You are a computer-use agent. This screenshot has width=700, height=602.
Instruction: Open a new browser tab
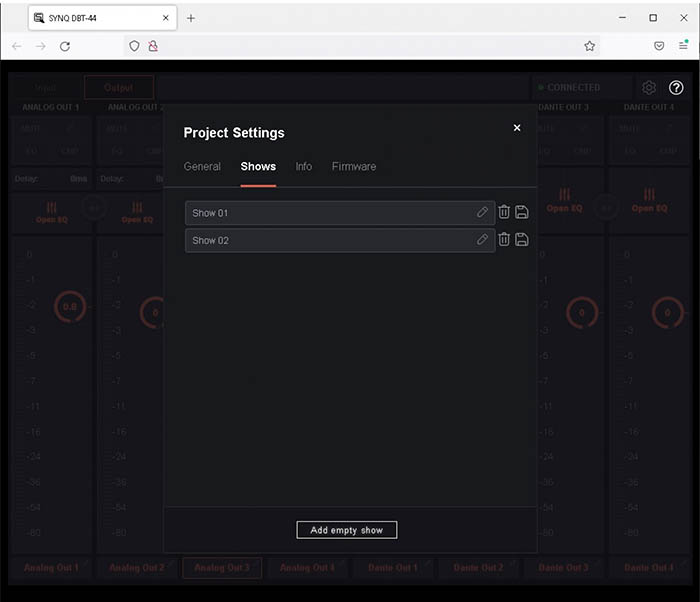191,18
